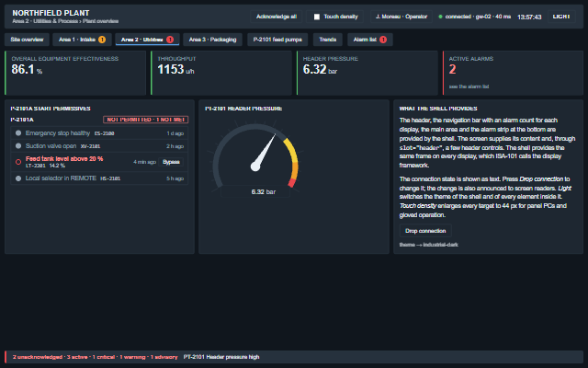The width and height of the screenshot is (588, 368).
Task: Click the red alarm badge on Alarm list
Action: point(383,40)
